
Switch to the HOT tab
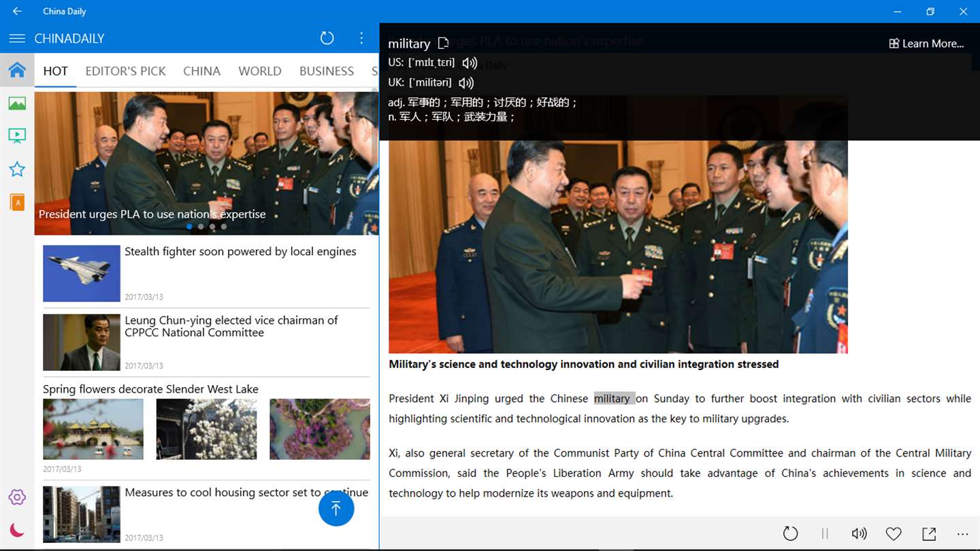click(56, 71)
